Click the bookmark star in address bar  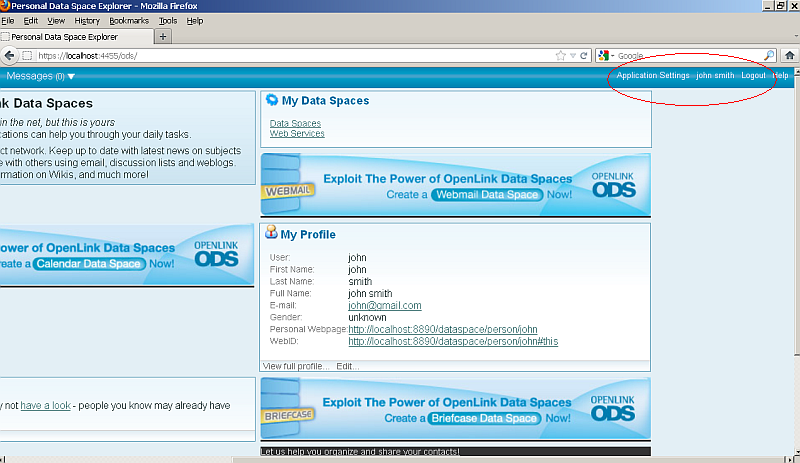tap(561, 55)
